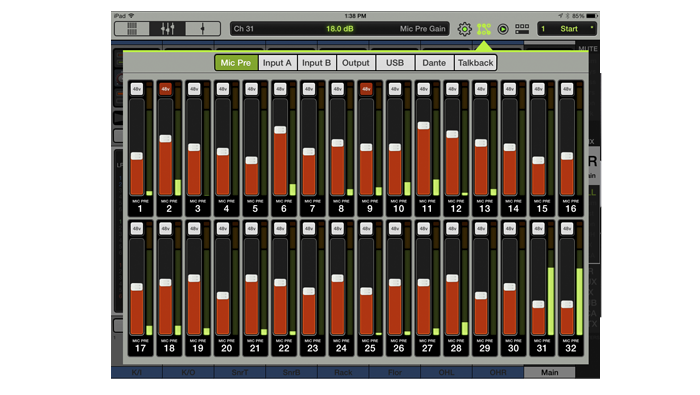Viewport: 700px width, 395px height.
Task: Tap the circular play recording icon
Action: 503,29
